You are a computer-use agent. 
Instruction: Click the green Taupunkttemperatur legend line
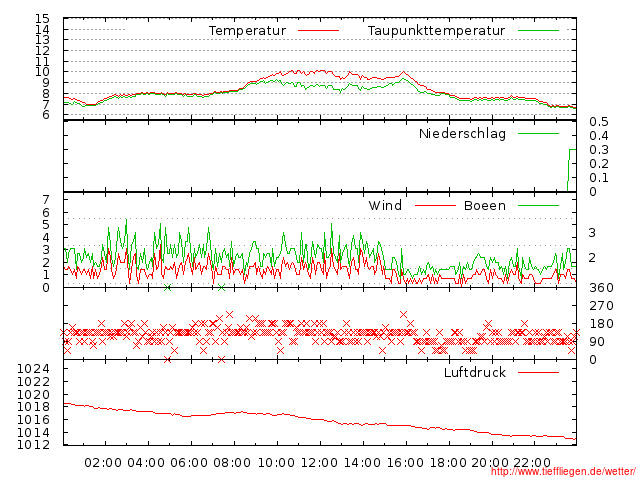pyautogui.click(x=538, y=31)
